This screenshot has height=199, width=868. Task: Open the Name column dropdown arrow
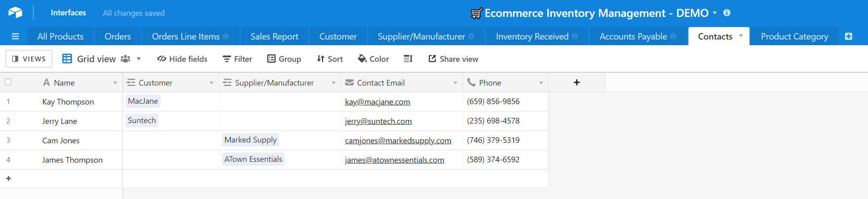[115, 83]
